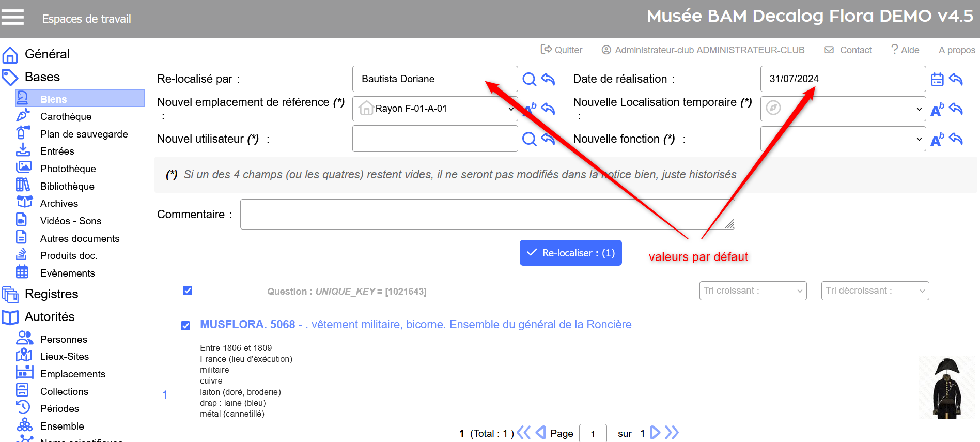Jump to last page double arrow

coord(672,433)
